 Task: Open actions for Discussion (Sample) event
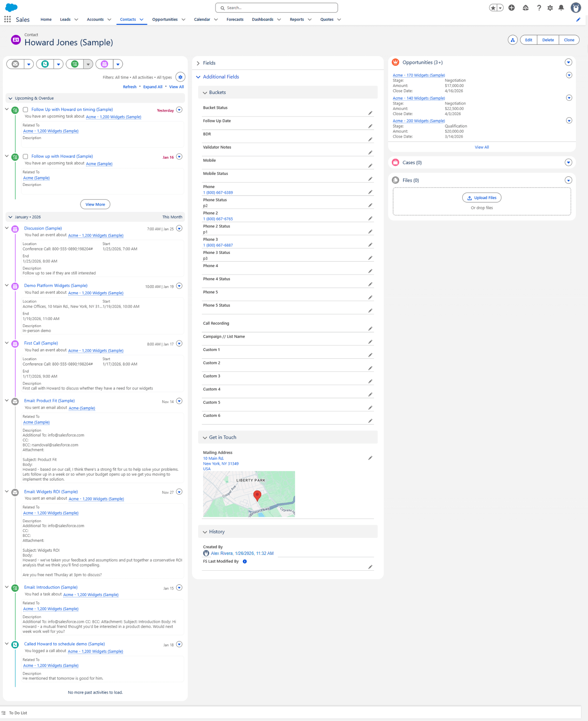[x=179, y=229]
